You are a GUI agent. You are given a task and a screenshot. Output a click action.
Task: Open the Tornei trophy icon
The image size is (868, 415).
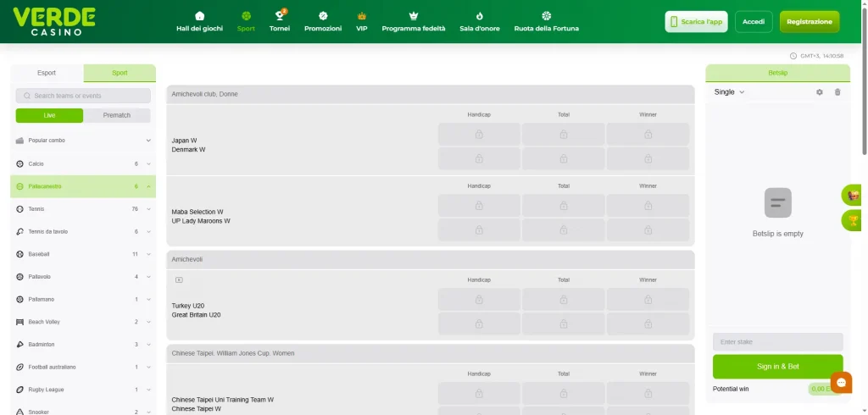click(279, 16)
